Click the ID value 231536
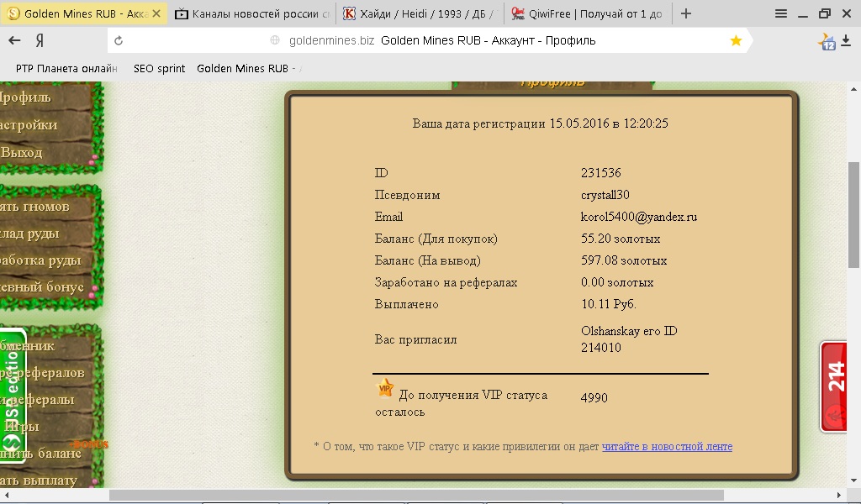The height and width of the screenshot is (504, 861). [600, 173]
